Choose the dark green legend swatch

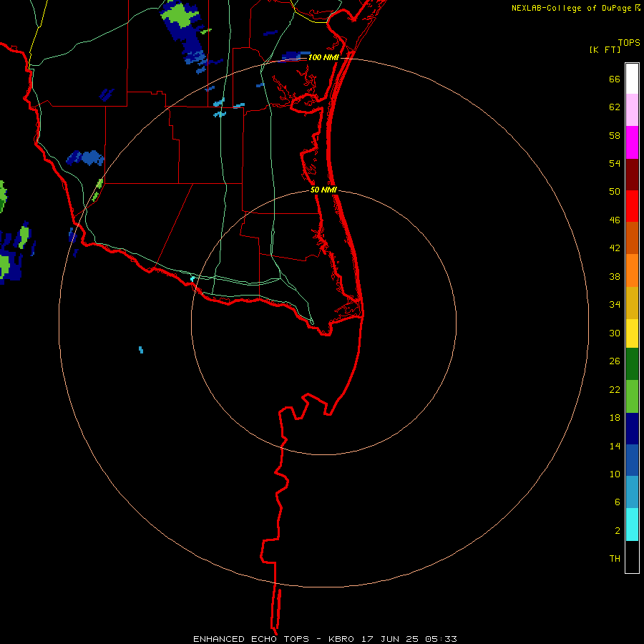632,364
